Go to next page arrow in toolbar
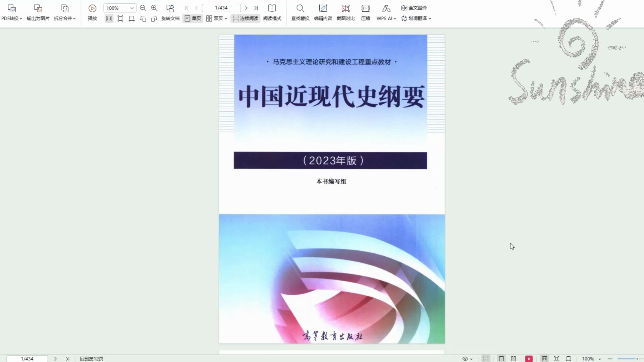 coord(246,8)
